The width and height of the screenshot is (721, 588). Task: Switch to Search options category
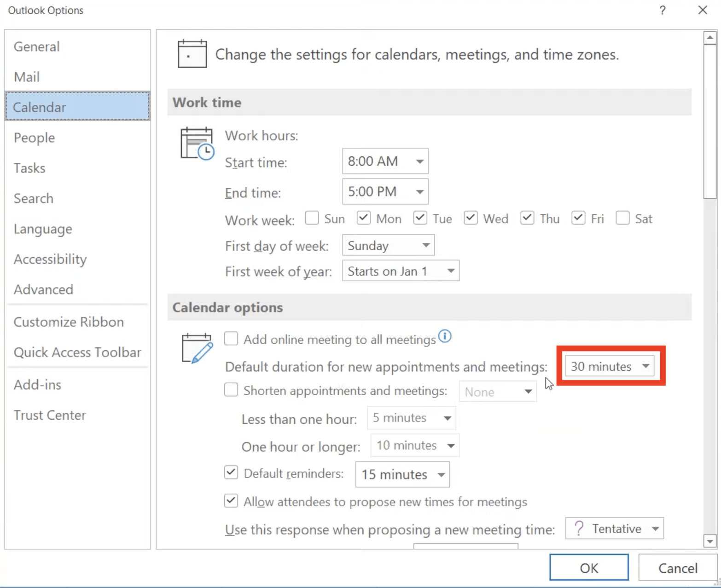click(77, 198)
